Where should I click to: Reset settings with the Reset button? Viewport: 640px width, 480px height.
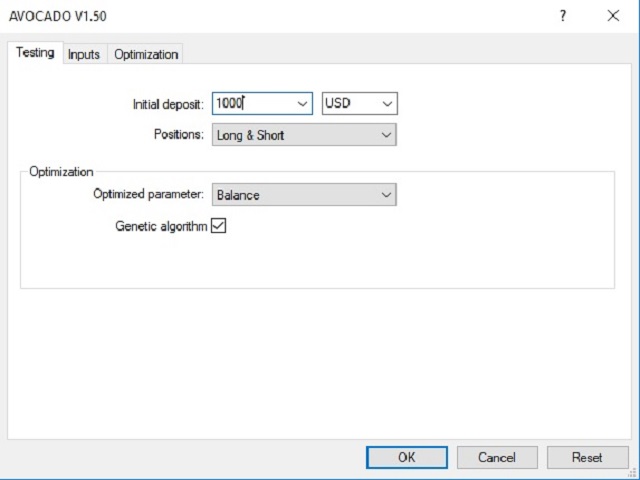pyautogui.click(x=587, y=457)
